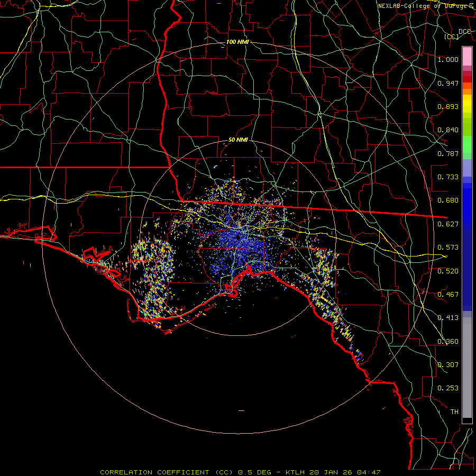The height and width of the screenshot is (476, 476).
Task: Click the 100 NMI range ring label
Action: (x=237, y=42)
